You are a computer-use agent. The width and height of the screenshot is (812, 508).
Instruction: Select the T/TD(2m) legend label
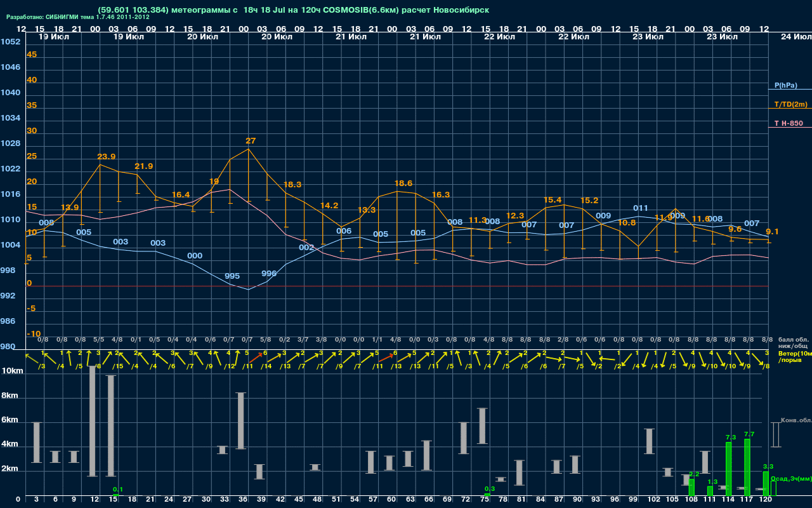point(791,104)
